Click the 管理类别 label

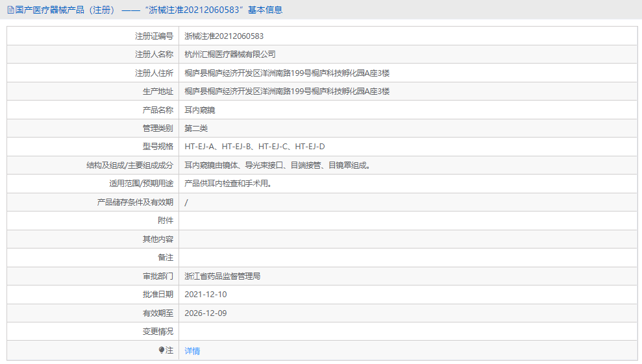point(158,128)
